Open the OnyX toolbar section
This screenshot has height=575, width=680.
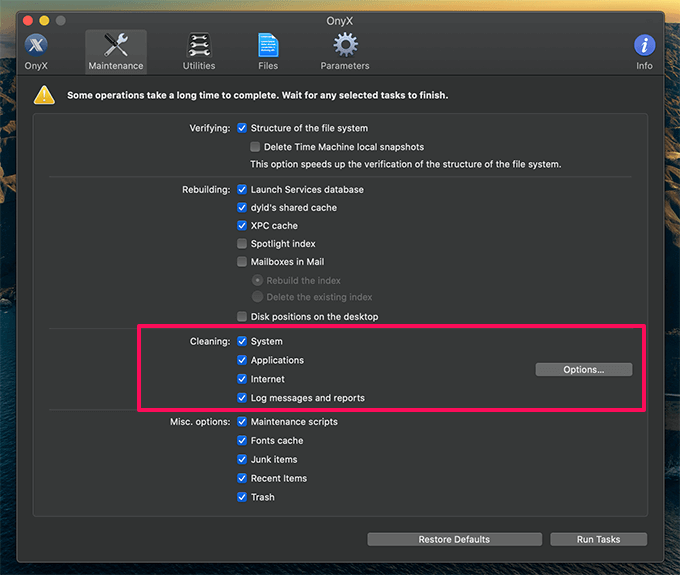(36, 52)
